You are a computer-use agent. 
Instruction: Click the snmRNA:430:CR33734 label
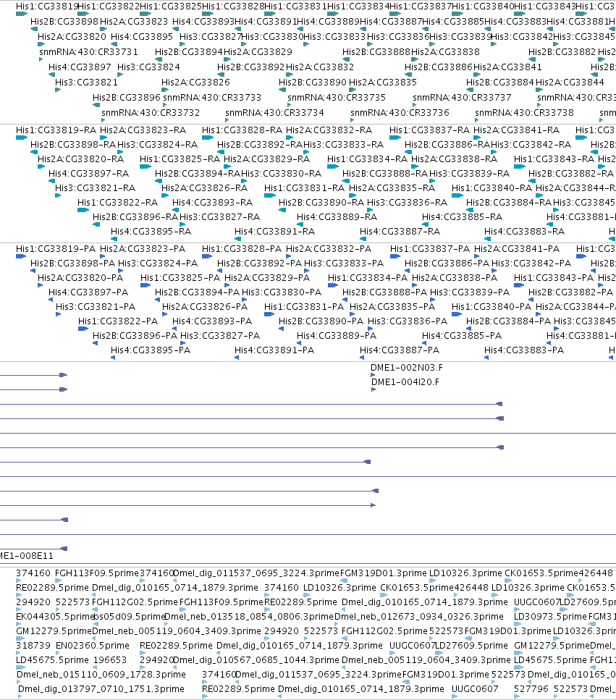pos(274,112)
